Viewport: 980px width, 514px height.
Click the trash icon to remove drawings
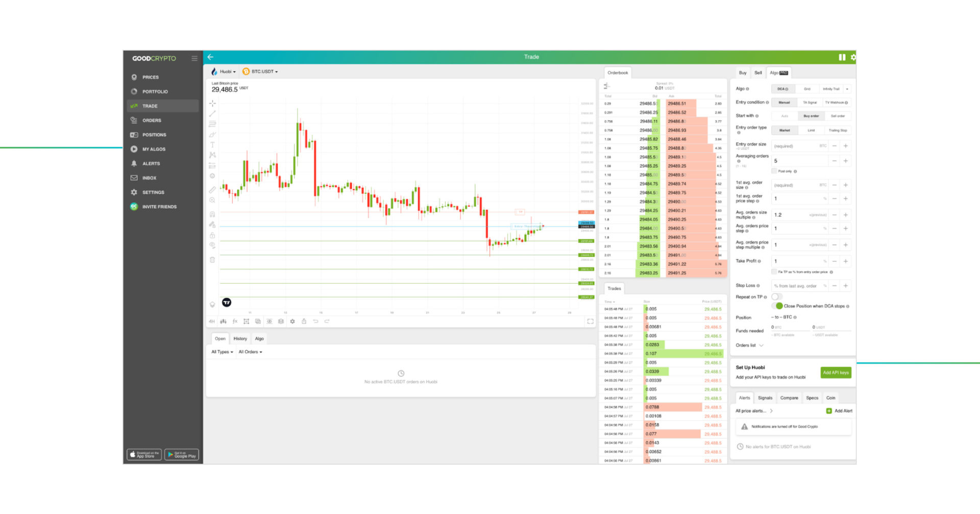(x=212, y=260)
